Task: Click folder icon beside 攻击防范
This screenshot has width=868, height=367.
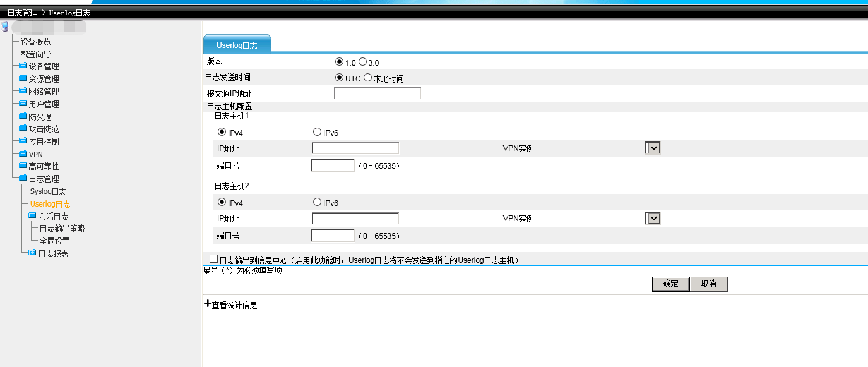Action: (23, 128)
